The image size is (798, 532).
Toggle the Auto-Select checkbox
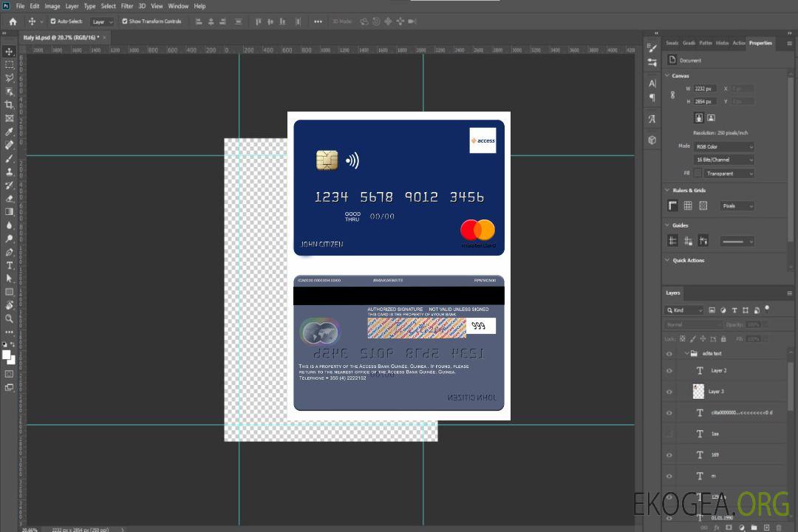click(53, 21)
